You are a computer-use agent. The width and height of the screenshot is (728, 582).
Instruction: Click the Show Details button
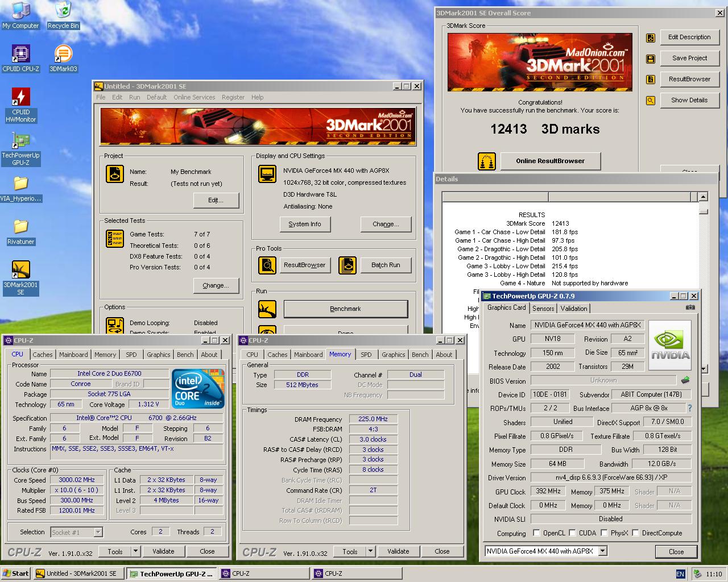tap(690, 101)
